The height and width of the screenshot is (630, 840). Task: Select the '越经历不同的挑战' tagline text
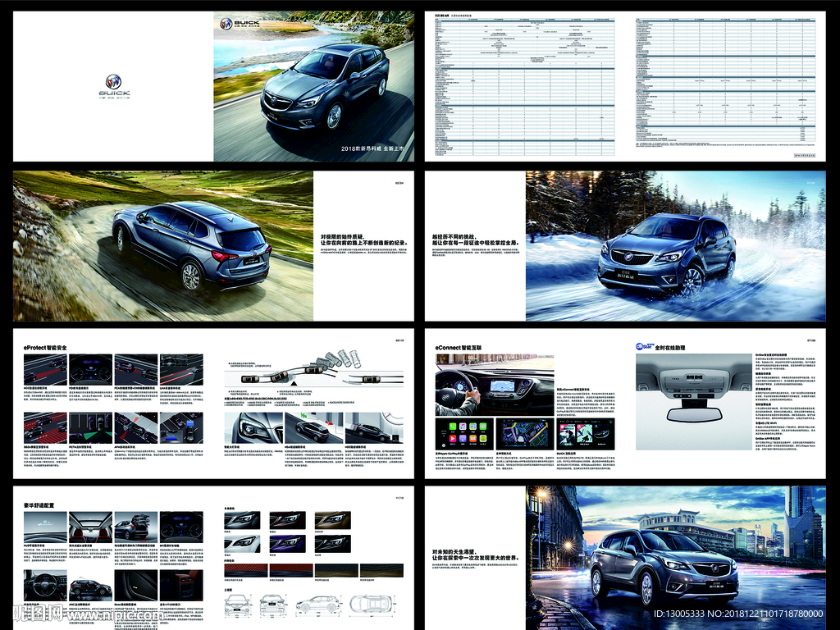point(454,236)
